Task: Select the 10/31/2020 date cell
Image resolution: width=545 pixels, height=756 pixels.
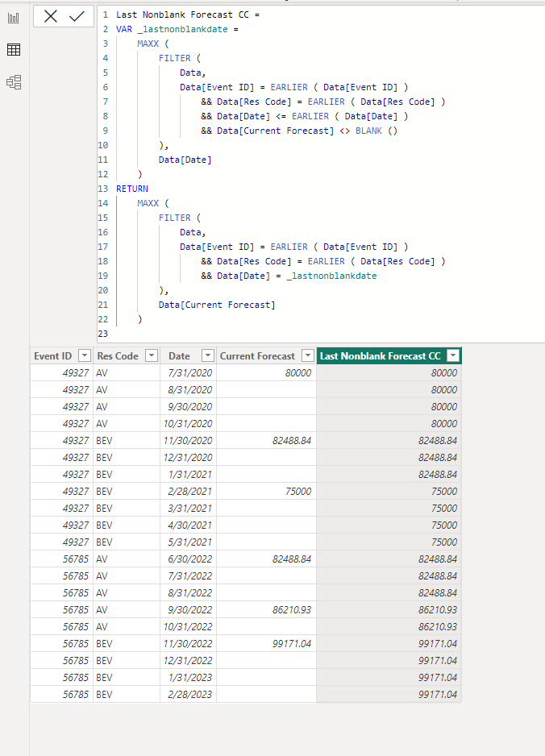Action: tap(189, 423)
